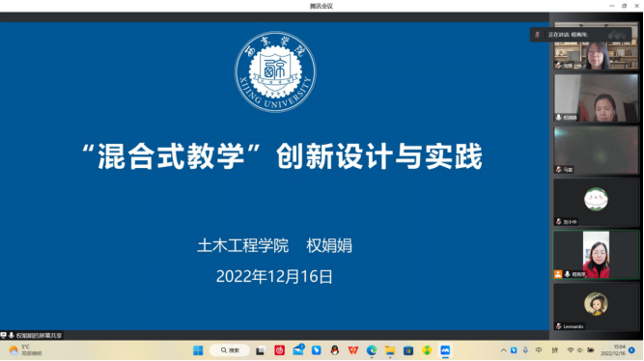Toggle system tray microphone icon
644x361 pixels.
(x=525, y=350)
